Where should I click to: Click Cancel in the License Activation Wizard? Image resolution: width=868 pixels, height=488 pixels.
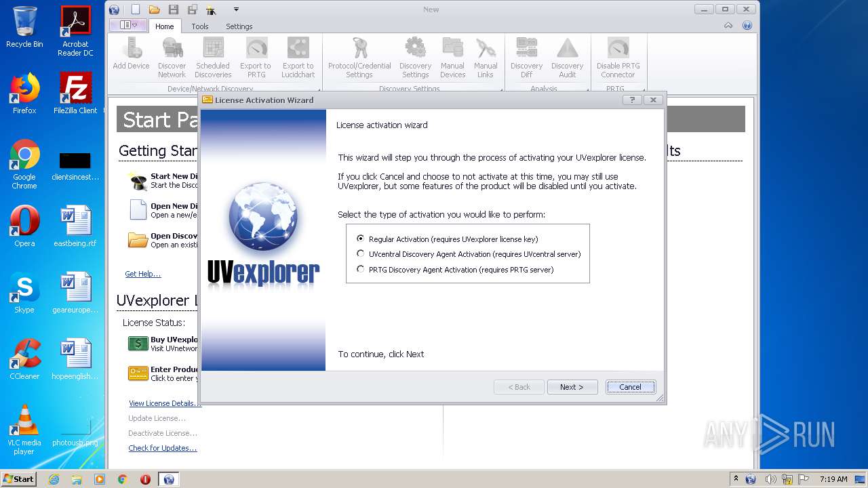630,387
